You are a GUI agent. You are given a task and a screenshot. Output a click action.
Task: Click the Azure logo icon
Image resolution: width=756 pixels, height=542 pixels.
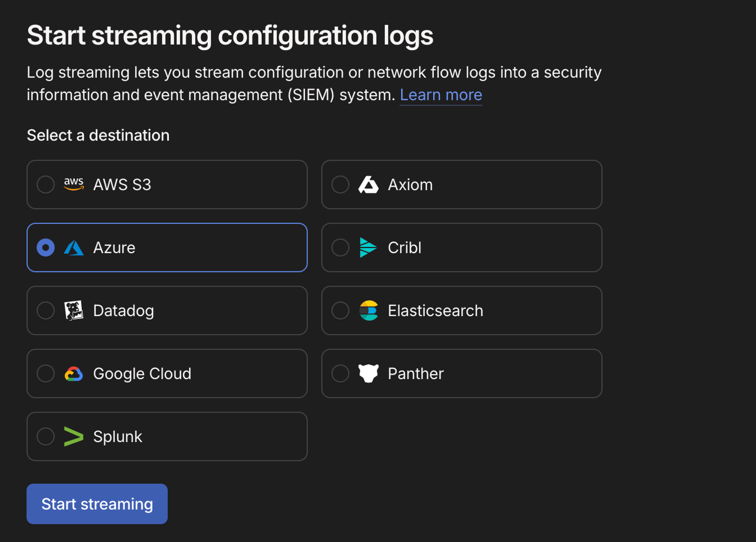click(x=74, y=248)
